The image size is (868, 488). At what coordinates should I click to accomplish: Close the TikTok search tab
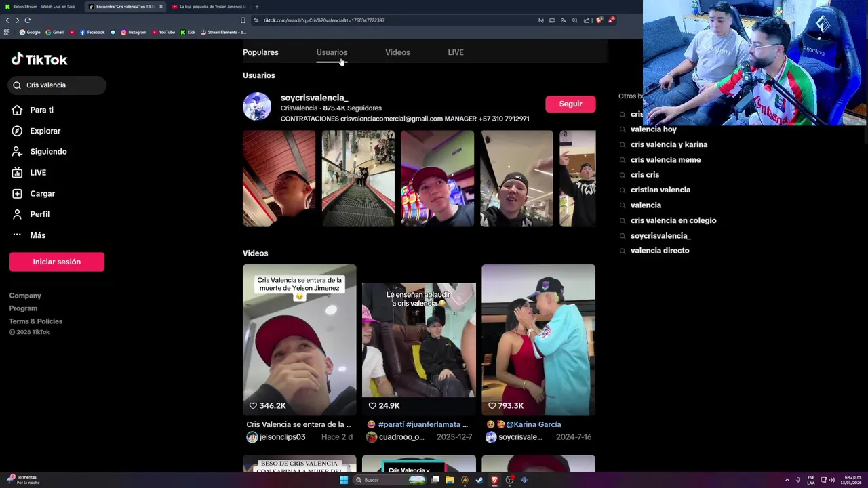(161, 7)
